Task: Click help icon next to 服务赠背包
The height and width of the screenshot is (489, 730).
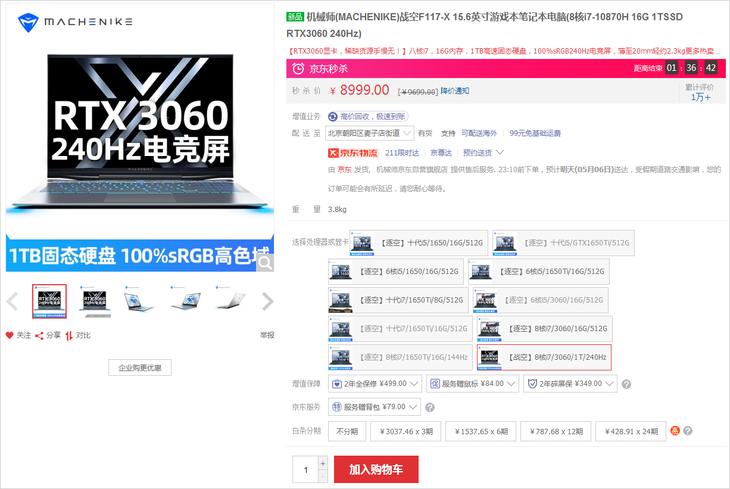Action: 430,408
